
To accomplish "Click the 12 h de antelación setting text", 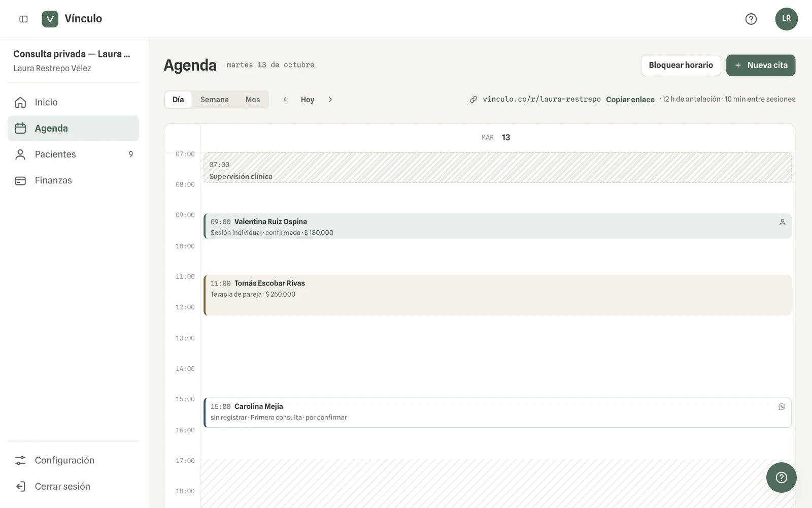I will [x=691, y=99].
